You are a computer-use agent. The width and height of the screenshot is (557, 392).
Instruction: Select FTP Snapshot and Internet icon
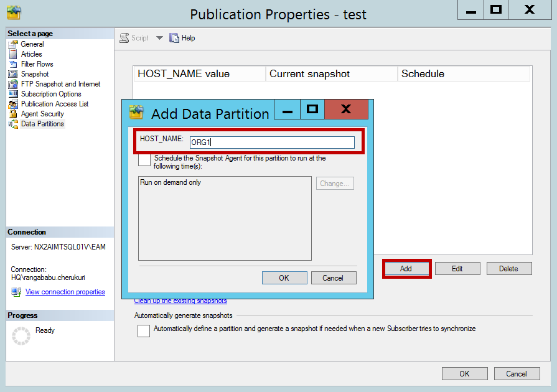pyautogui.click(x=13, y=84)
